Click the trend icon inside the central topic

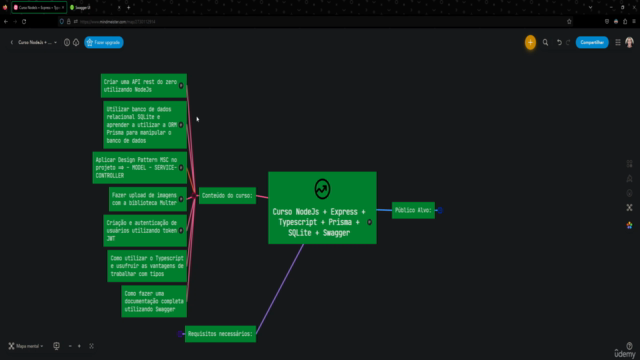tap(322, 189)
